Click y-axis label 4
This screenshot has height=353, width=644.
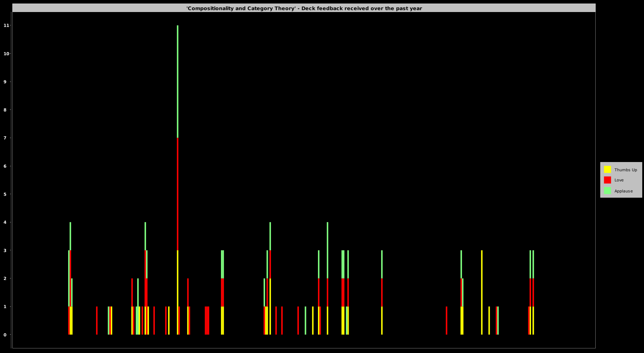click(x=5, y=222)
